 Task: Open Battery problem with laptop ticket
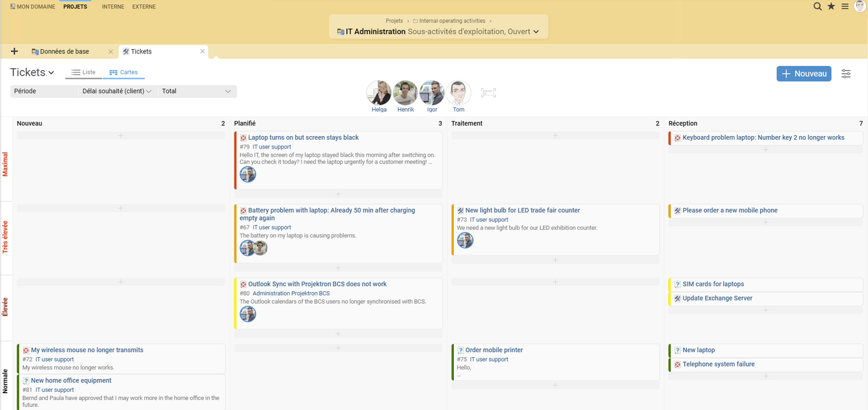pos(327,214)
